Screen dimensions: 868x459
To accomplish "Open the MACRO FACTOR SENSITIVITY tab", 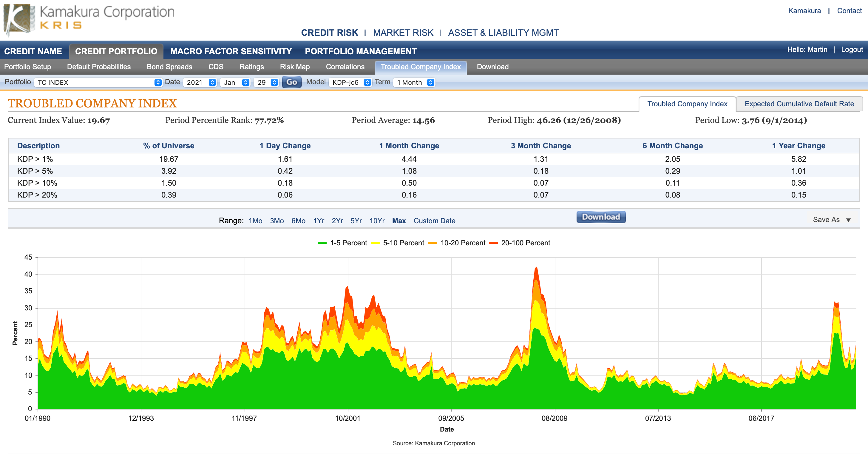I will [231, 51].
